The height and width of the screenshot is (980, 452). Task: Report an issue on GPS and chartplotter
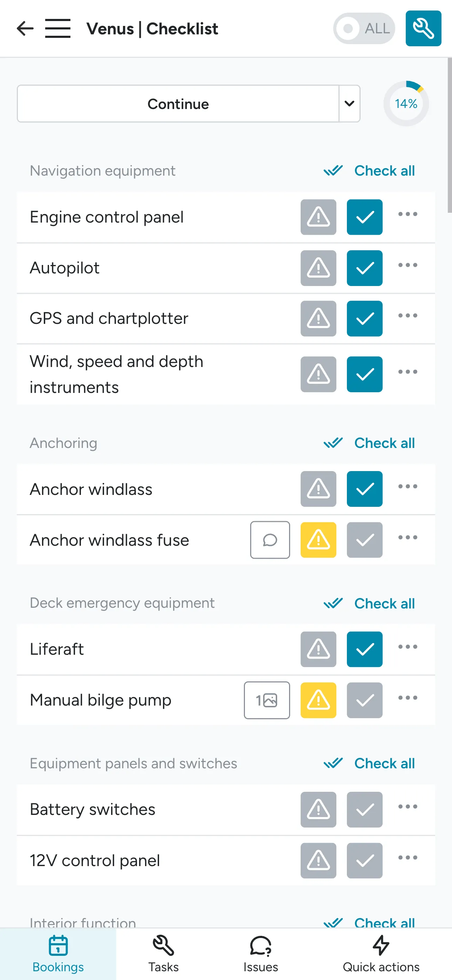click(x=318, y=319)
